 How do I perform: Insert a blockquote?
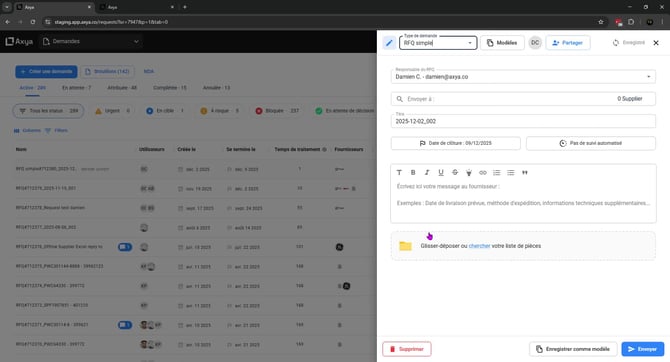[x=525, y=173]
